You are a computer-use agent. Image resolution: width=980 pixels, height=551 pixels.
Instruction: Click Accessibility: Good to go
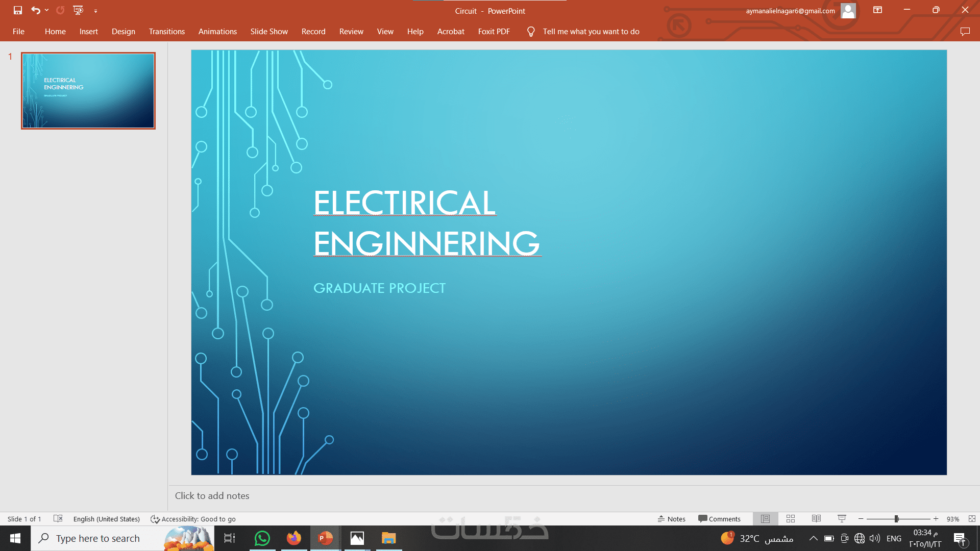tap(193, 519)
